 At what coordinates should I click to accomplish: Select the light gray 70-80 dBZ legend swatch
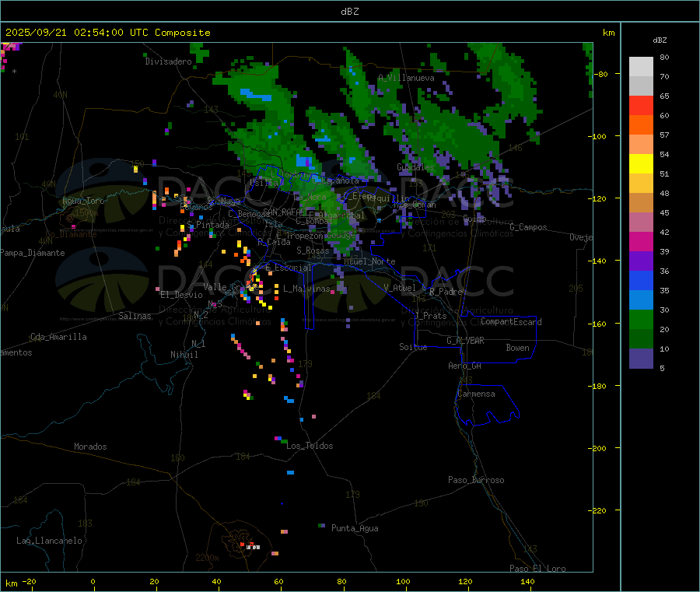[641, 67]
